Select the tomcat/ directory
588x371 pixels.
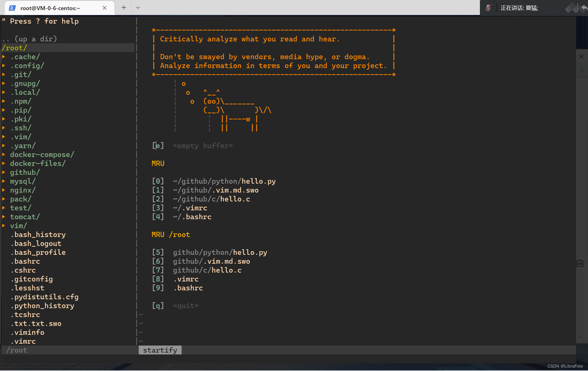coord(25,217)
